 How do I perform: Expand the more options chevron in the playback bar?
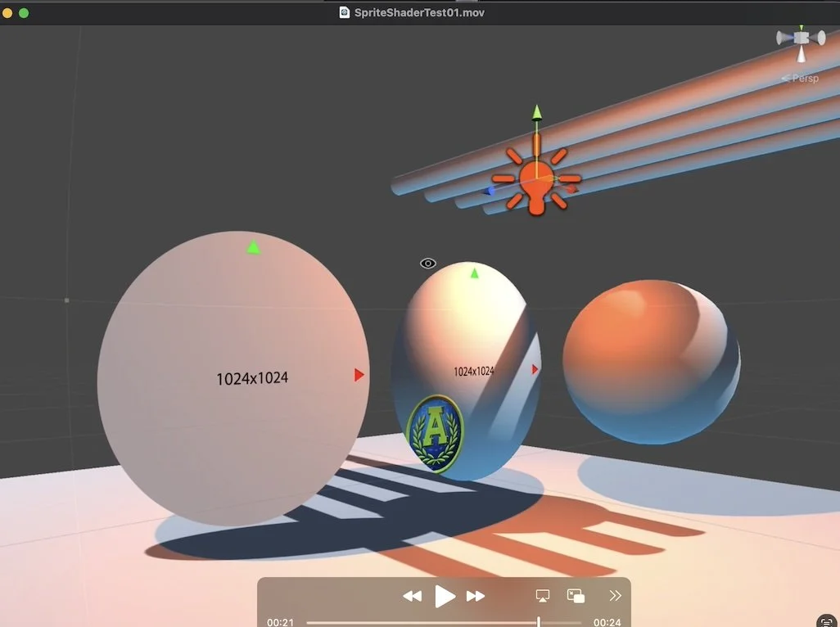click(x=615, y=596)
